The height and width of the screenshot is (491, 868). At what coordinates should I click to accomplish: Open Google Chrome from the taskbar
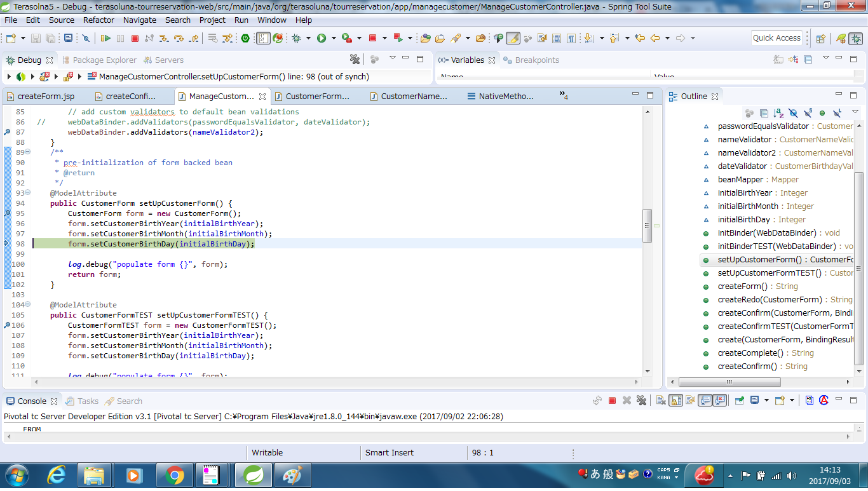[174, 475]
